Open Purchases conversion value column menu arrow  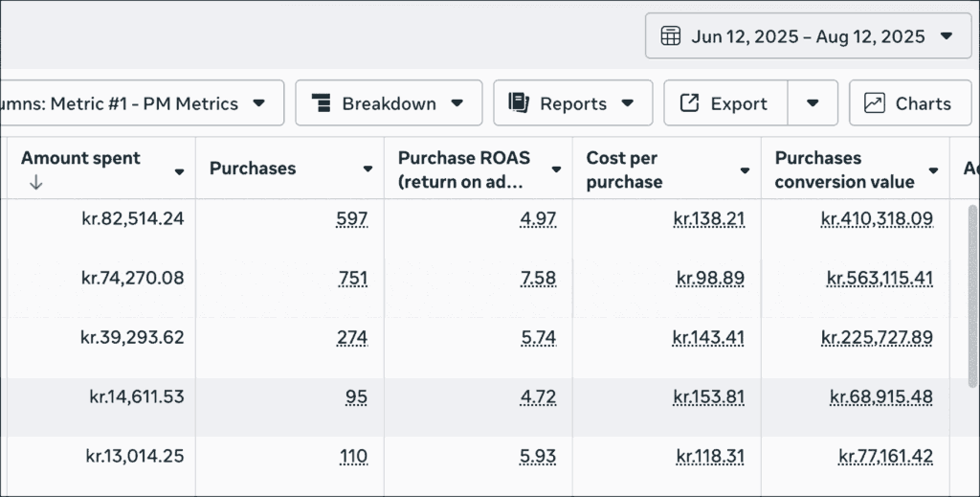coord(933,169)
